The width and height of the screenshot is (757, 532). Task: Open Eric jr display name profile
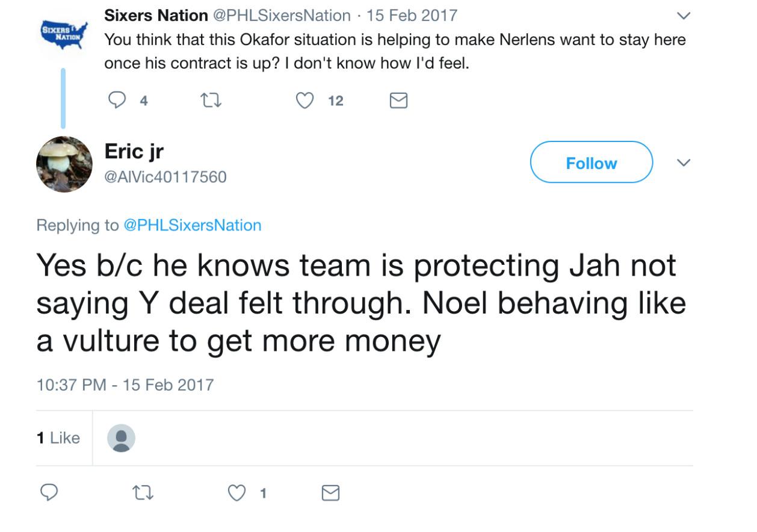[134, 151]
